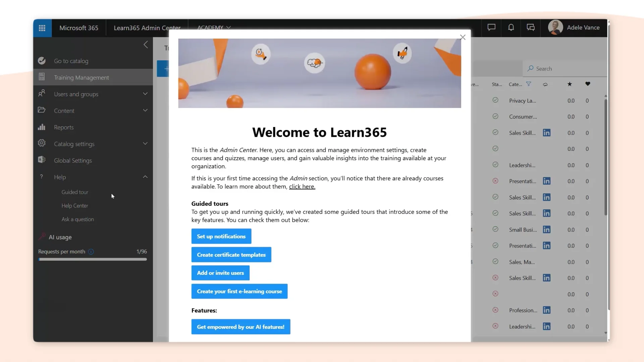The width and height of the screenshot is (644, 362).
Task: Click the AI usage requests progress bar
Action: (x=93, y=259)
